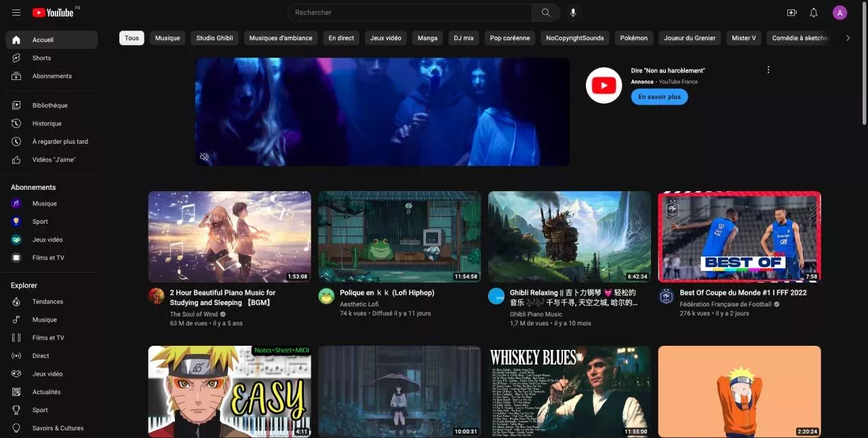Open The Soul of Wind channel name
This screenshot has width=868, height=438.
pyautogui.click(x=194, y=314)
